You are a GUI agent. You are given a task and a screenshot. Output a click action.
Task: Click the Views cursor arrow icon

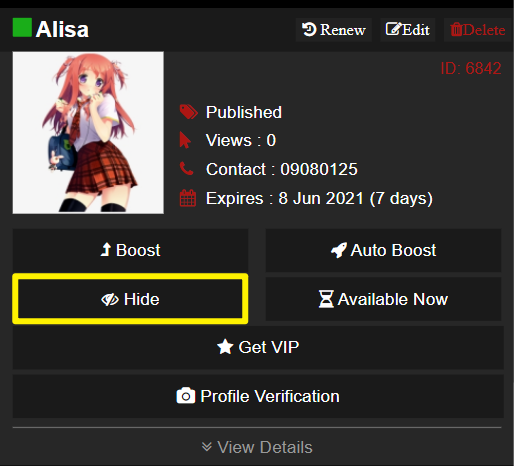coord(185,140)
